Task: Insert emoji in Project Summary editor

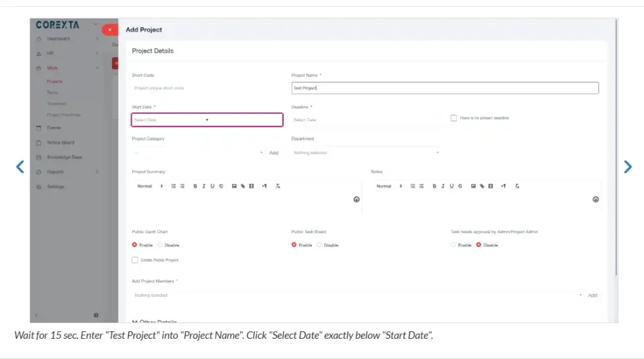Action: (x=357, y=199)
